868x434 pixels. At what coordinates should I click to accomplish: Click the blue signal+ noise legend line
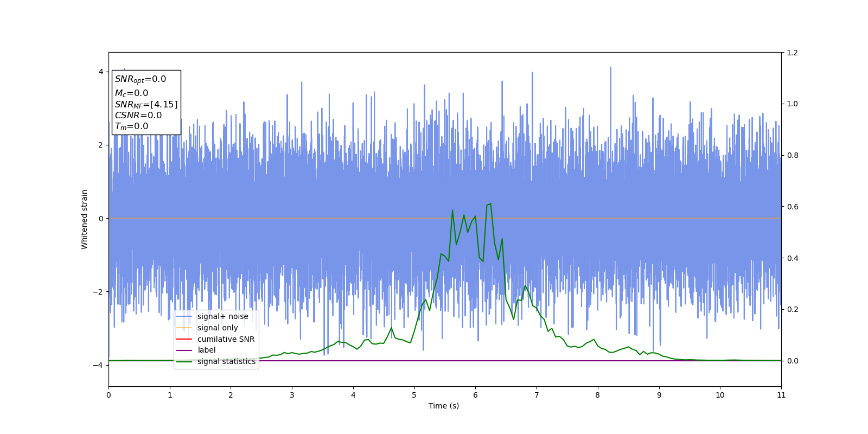(x=184, y=316)
